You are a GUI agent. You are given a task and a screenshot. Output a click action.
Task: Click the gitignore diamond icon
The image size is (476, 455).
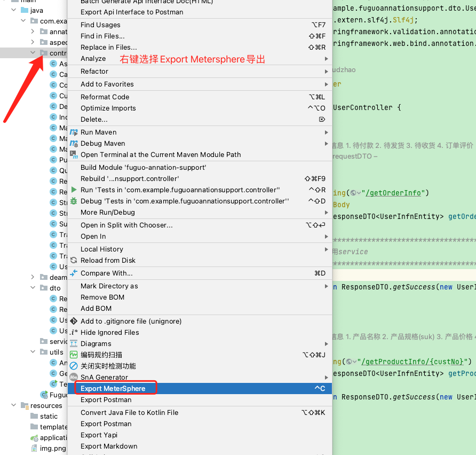(74, 321)
